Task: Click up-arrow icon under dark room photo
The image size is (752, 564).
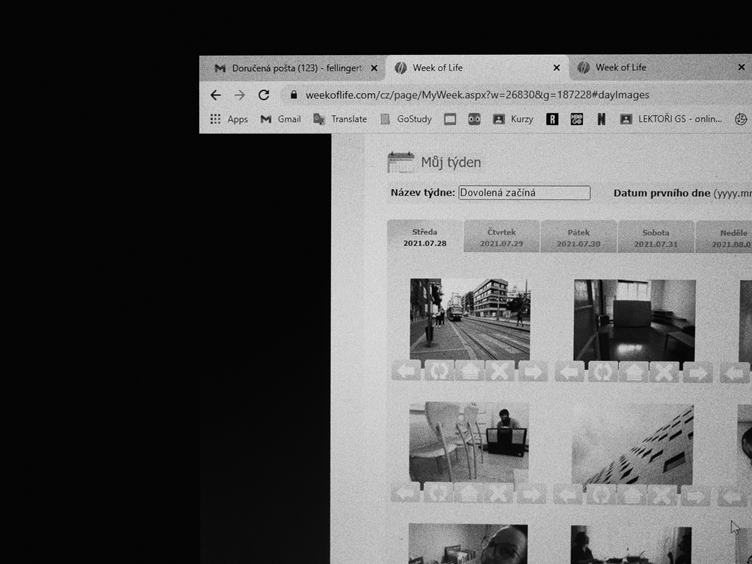Action: click(x=632, y=372)
